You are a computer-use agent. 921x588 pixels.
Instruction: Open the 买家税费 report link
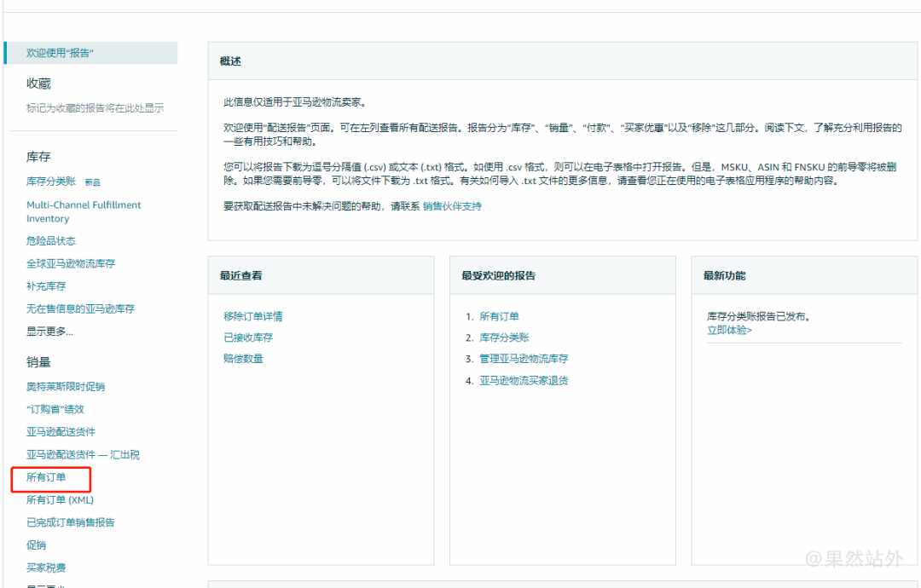click(x=46, y=568)
